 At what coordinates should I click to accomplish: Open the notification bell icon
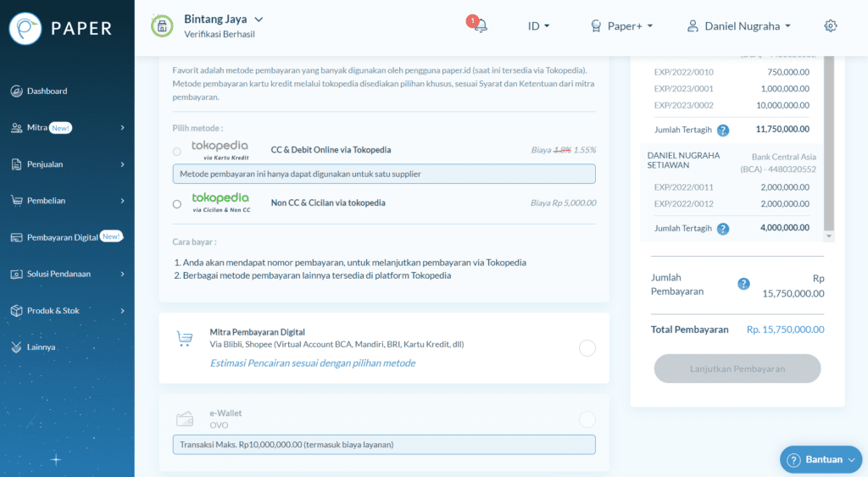click(480, 25)
